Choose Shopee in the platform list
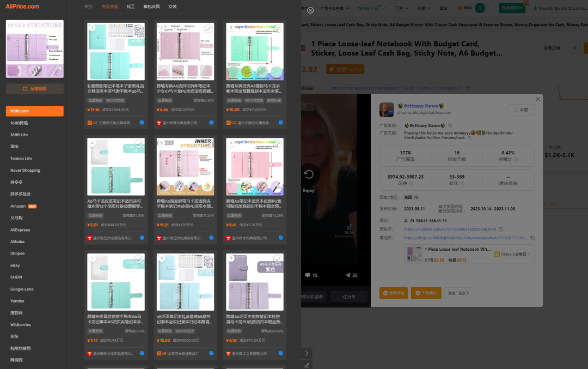The height and width of the screenshot is (369, 588). [17, 253]
